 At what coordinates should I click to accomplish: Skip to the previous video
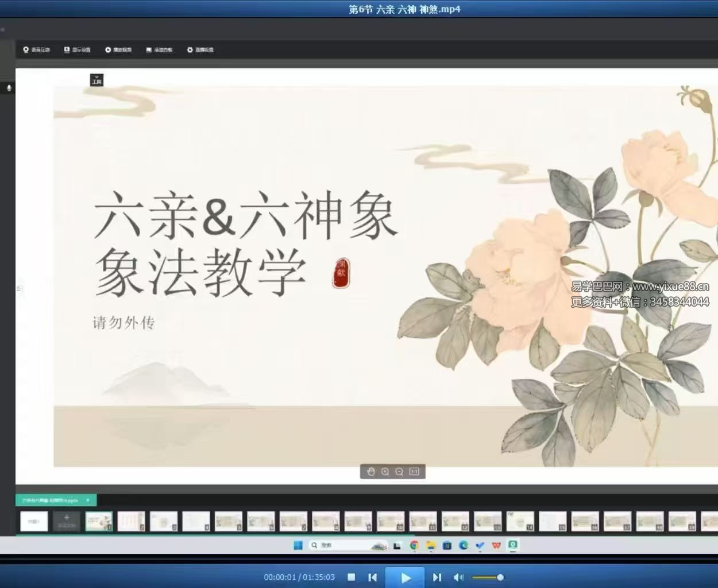pyautogui.click(x=372, y=577)
